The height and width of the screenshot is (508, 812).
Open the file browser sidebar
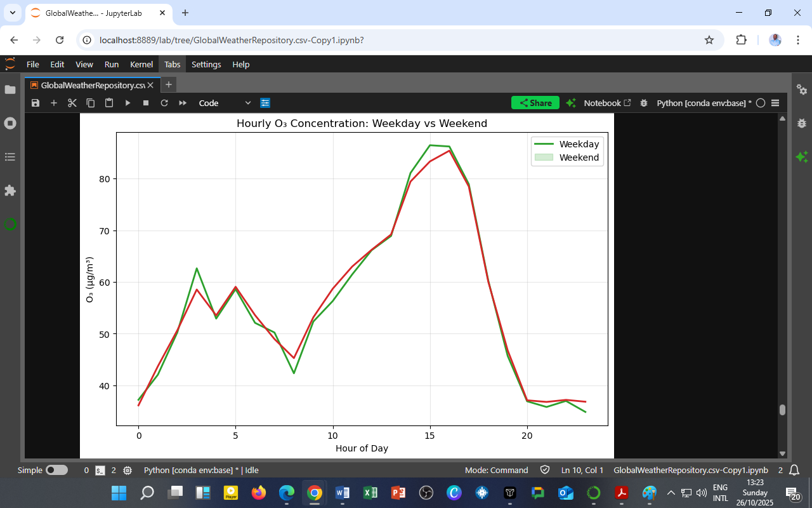coord(10,90)
